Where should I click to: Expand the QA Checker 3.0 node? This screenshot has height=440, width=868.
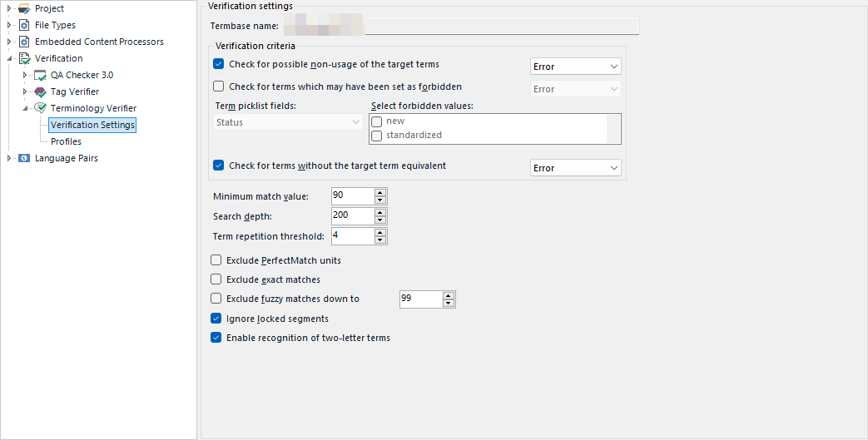(25, 75)
